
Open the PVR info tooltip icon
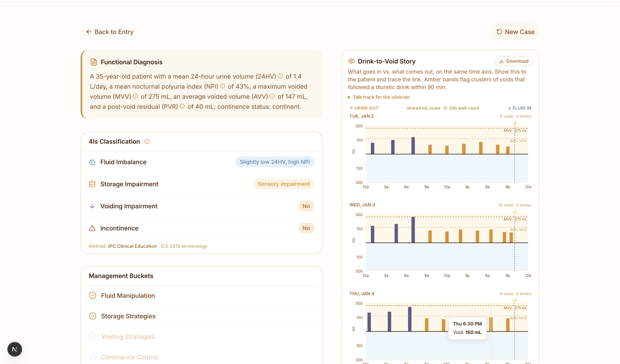(x=182, y=106)
